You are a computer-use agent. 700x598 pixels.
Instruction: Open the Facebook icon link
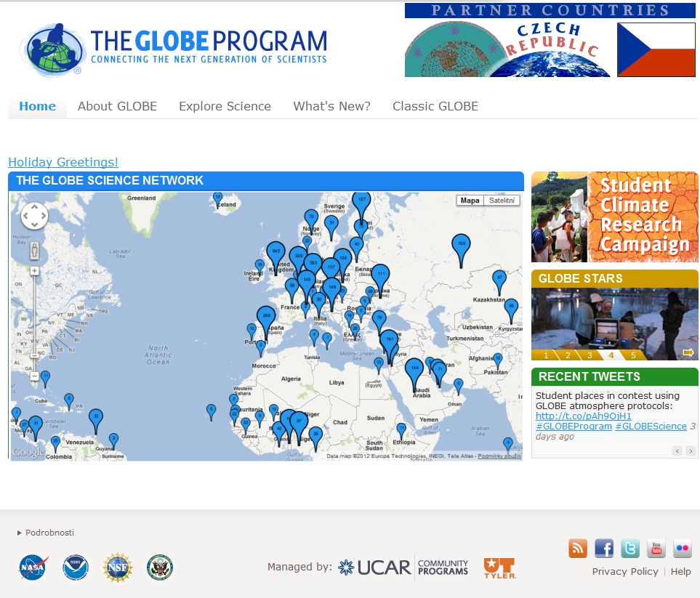click(x=604, y=549)
